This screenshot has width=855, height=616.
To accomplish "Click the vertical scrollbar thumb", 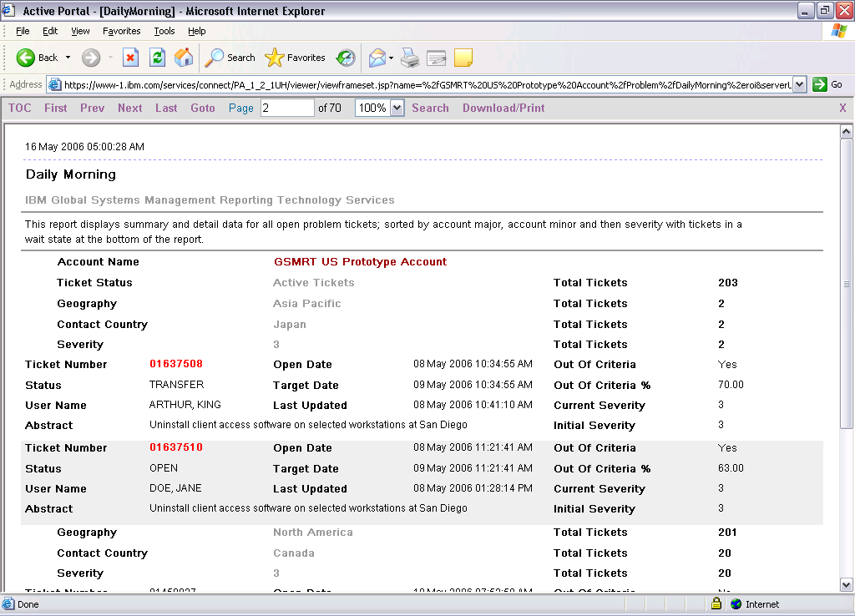I will click(x=846, y=284).
